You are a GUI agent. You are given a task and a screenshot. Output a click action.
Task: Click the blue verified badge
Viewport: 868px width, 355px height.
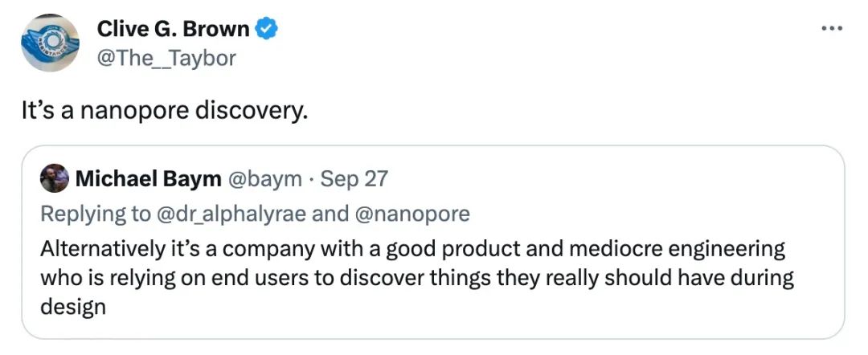pos(267,30)
